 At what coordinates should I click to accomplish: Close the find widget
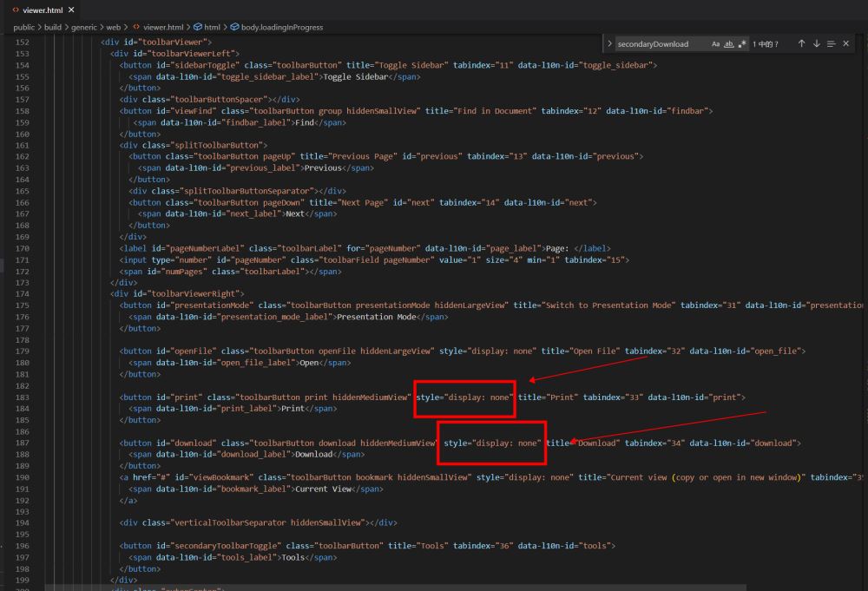click(x=845, y=43)
